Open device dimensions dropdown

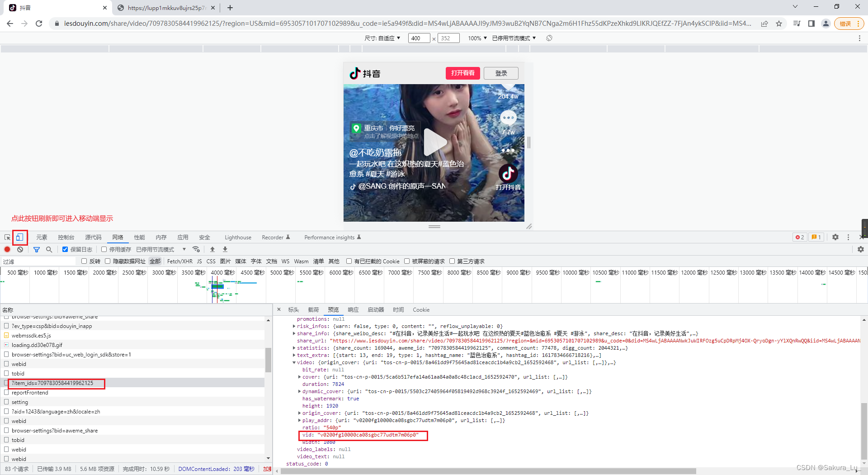point(382,38)
